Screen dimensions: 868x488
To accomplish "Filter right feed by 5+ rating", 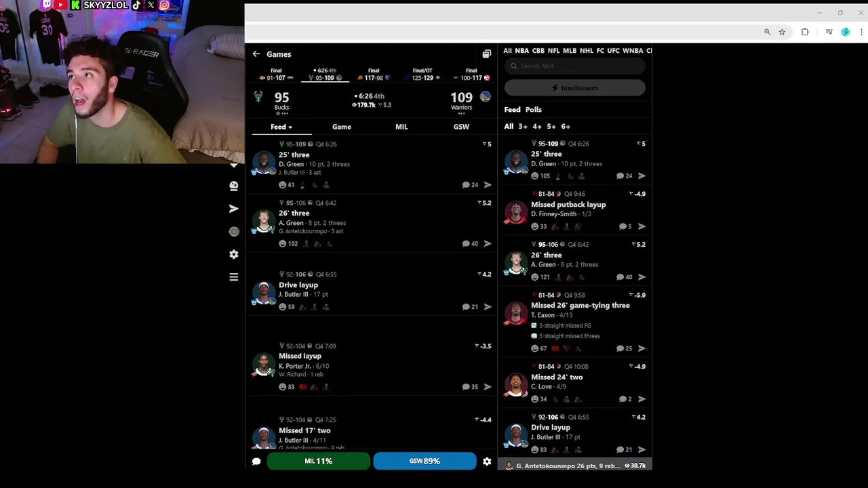I will point(551,127).
